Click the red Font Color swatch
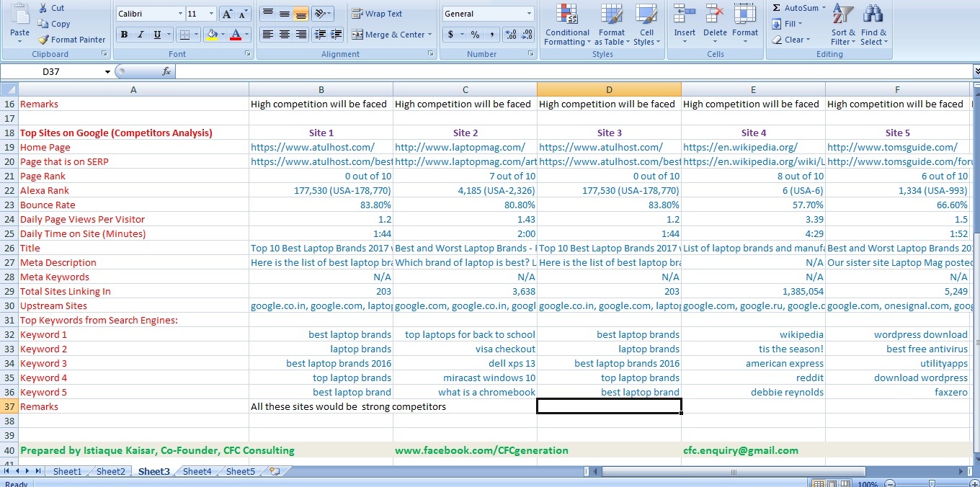The height and width of the screenshot is (487, 980). (236, 34)
